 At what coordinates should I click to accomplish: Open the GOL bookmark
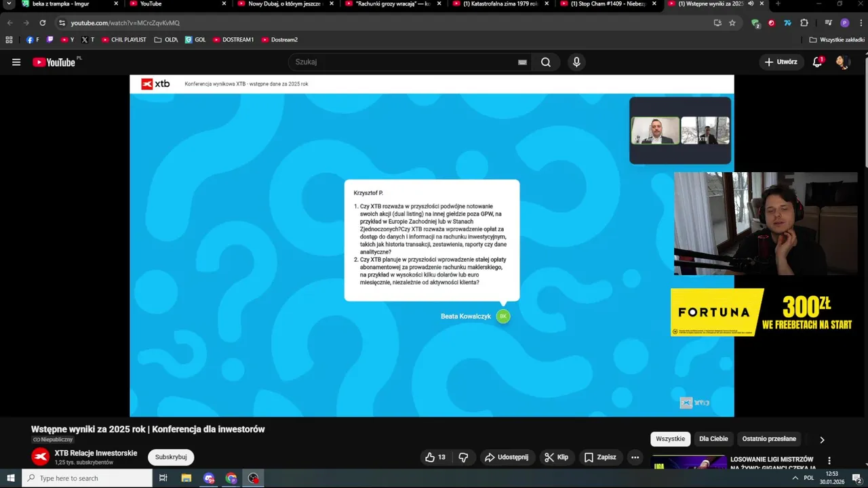[x=195, y=39]
